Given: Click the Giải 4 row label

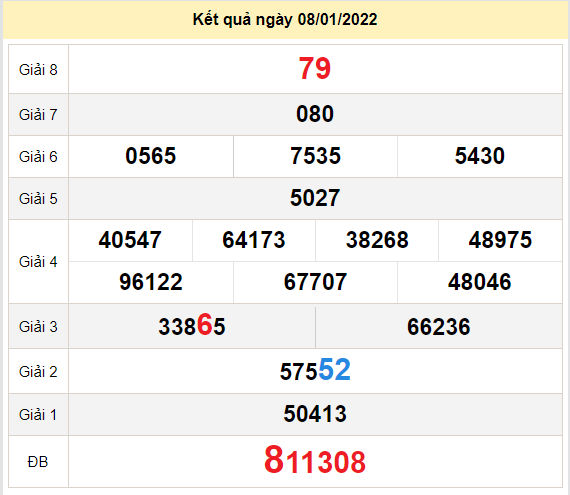Looking at the screenshot, I should pos(38,262).
